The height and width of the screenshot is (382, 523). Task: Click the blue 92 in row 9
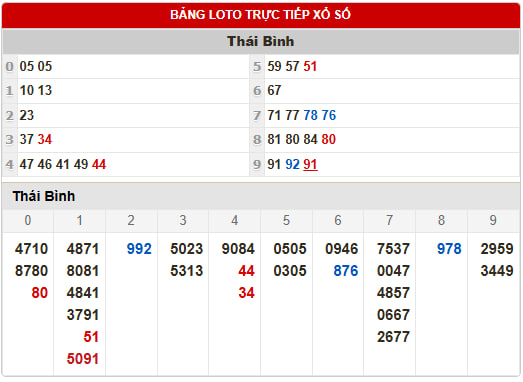tap(293, 164)
